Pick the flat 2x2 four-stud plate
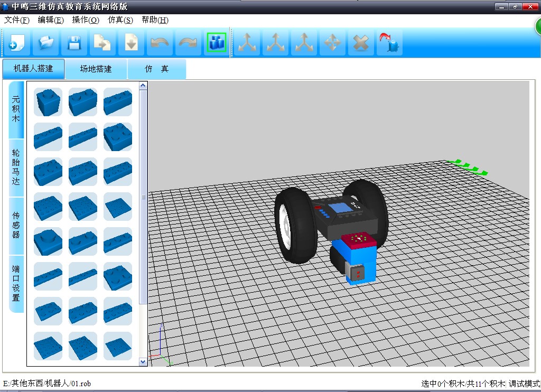This screenshot has width=541, height=392. click(x=118, y=276)
